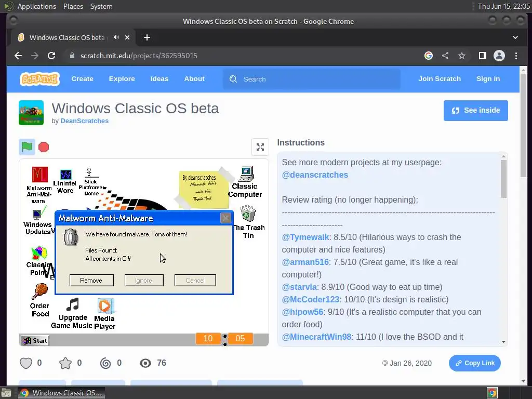Share this page using the share icon
Image resolution: width=532 pixels, height=399 pixels.
click(x=445, y=56)
